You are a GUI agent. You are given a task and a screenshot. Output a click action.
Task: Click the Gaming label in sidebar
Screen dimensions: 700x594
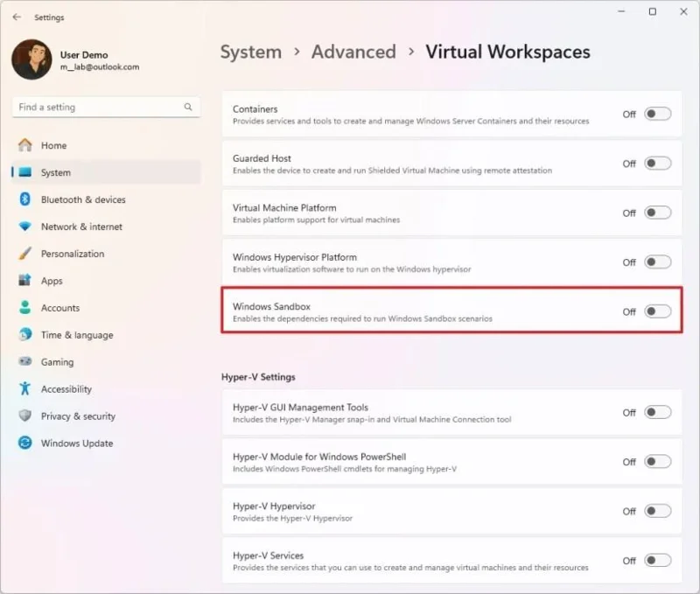pos(57,362)
